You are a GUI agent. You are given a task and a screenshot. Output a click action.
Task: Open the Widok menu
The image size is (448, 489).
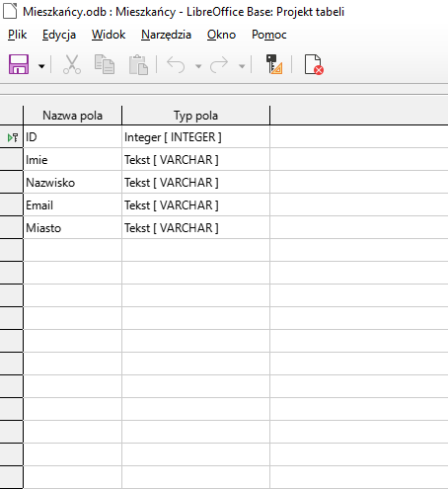coord(109,35)
